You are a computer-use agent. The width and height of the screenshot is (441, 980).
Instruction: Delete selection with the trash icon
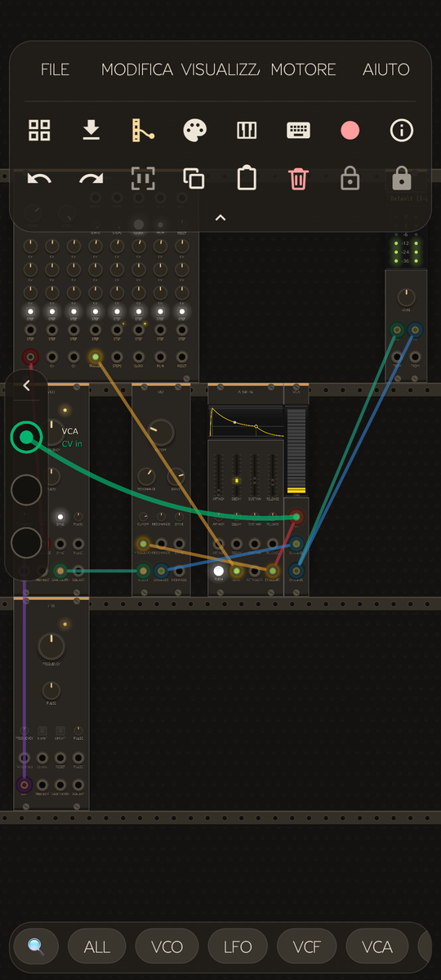pos(298,178)
